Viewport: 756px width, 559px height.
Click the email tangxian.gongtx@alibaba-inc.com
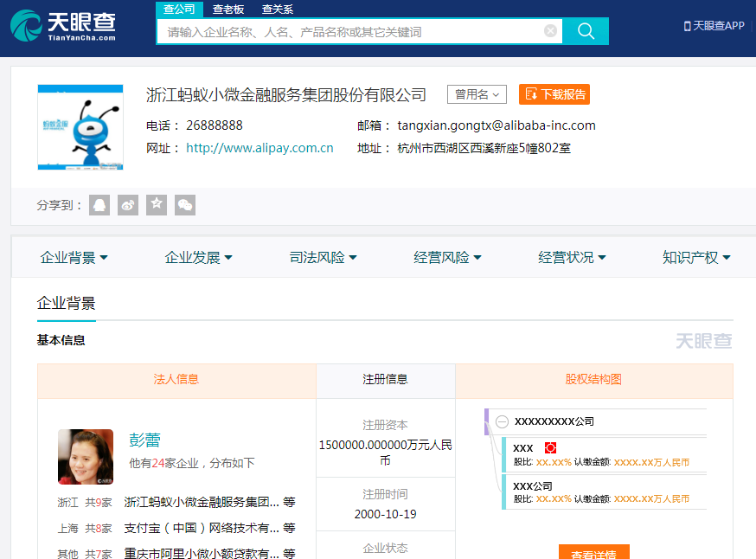point(497,125)
